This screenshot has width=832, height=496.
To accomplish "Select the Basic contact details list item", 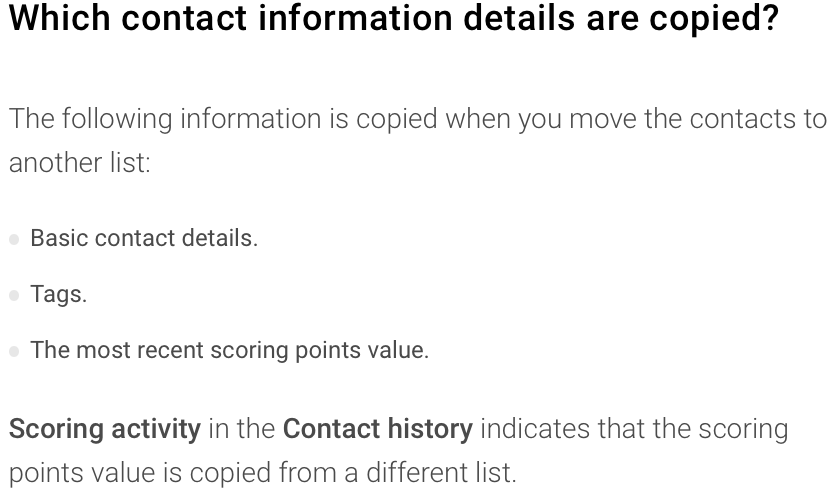I will 144,238.
